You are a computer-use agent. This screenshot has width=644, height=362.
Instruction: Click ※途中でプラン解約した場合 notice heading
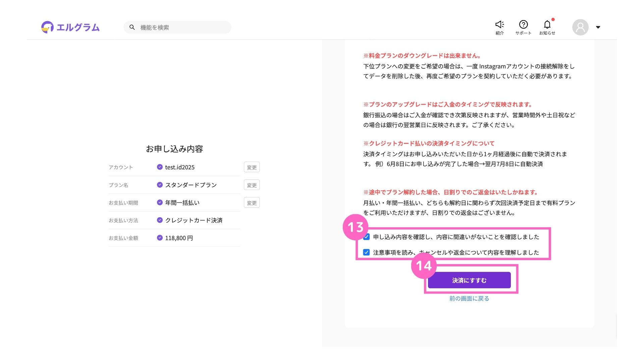tap(451, 192)
